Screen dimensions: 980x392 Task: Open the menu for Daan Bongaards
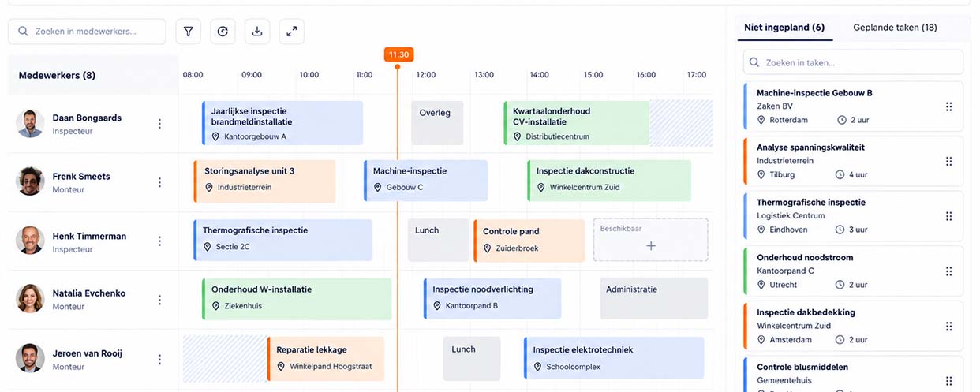[159, 124]
